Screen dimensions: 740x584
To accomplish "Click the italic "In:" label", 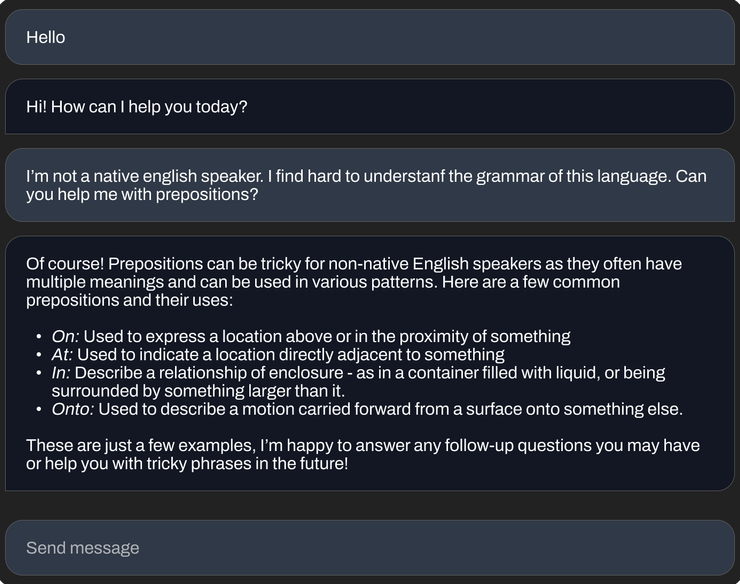I will [x=61, y=373].
